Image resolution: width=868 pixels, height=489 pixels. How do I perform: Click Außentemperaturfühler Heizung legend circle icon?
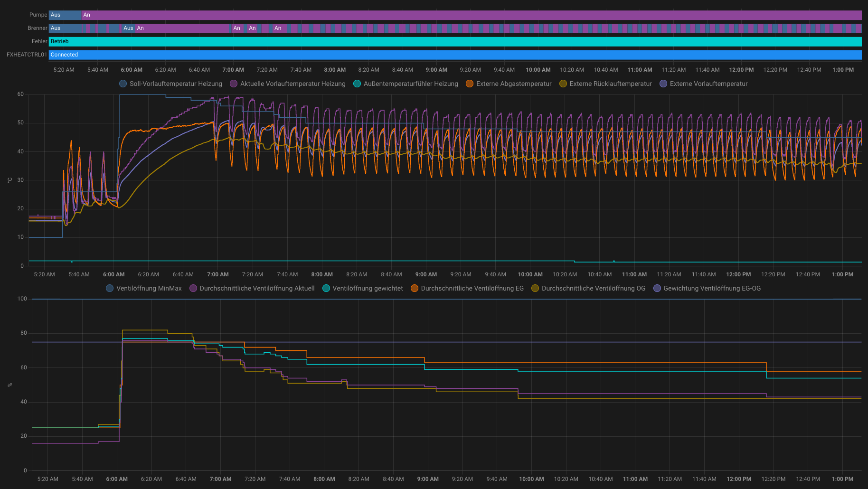[x=357, y=84]
